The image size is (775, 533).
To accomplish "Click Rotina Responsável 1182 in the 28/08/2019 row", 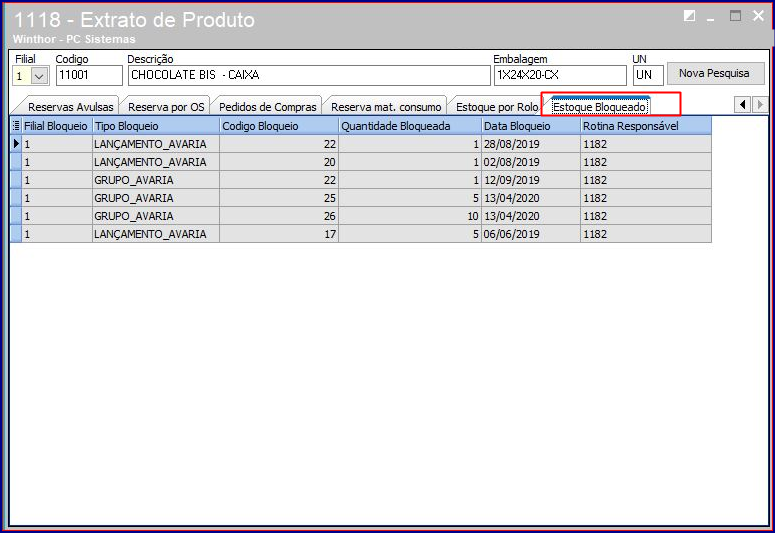I will tap(646, 144).
